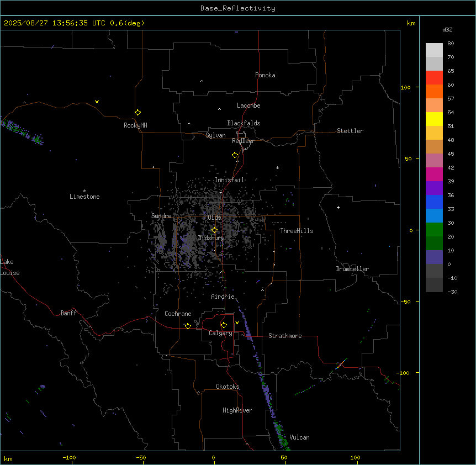Screen dimensions: 476x465
Task: Click the dark green 10-20 dBZ legend swatch
Action: click(434, 244)
